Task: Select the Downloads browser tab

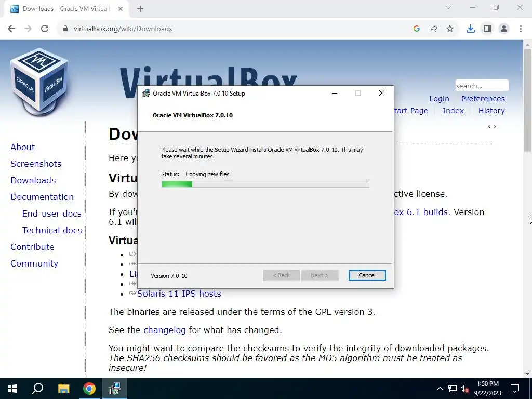Action: [66, 9]
